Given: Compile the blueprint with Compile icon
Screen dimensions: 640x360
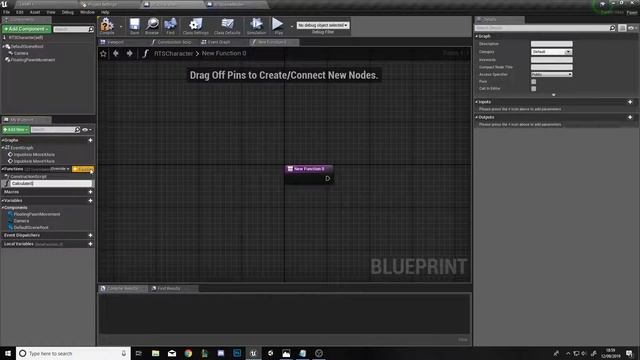Looking at the screenshot, I should coord(107,26).
